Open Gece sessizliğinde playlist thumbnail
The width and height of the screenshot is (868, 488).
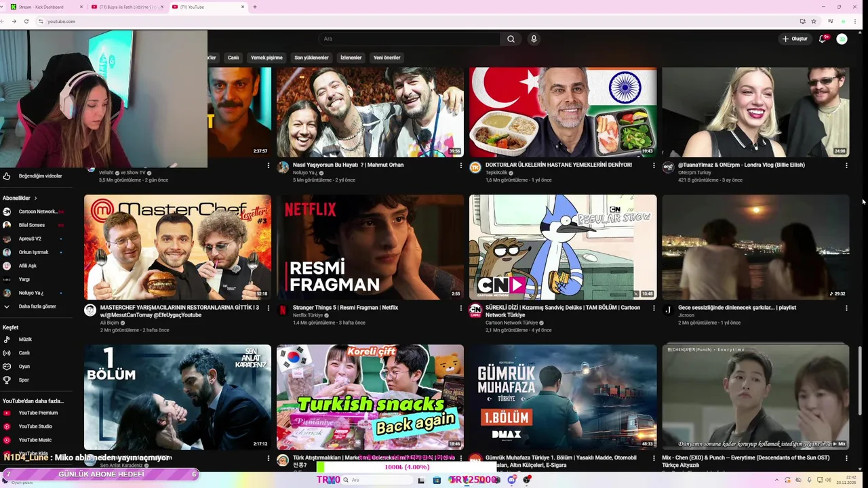(x=755, y=247)
